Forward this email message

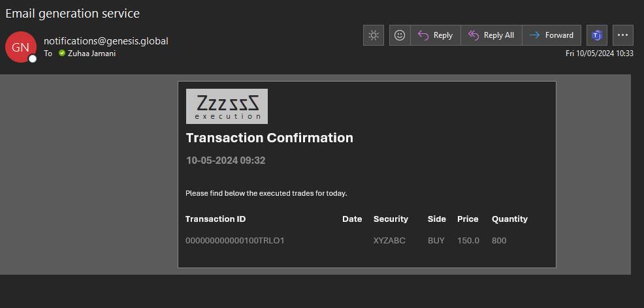click(552, 35)
